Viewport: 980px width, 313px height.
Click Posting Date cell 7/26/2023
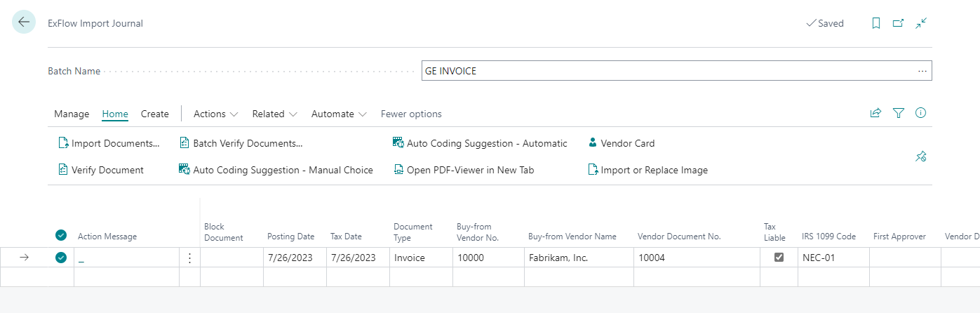(x=295, y=258)
